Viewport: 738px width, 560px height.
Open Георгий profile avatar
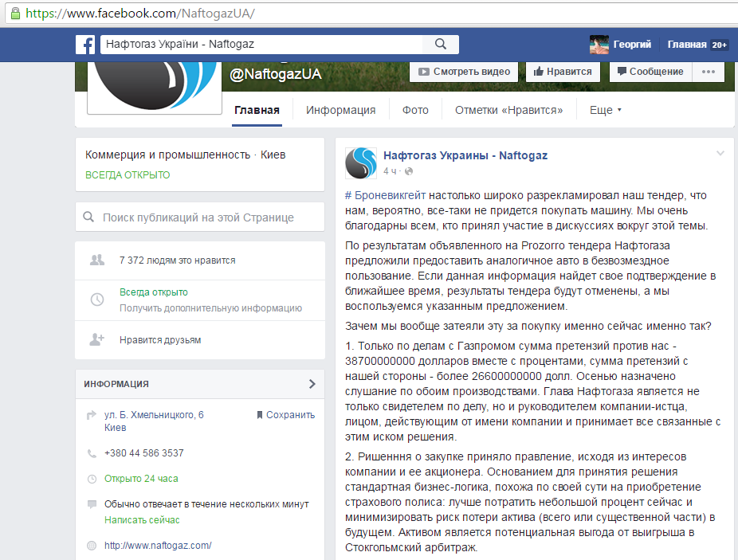[x=599, y=45]
